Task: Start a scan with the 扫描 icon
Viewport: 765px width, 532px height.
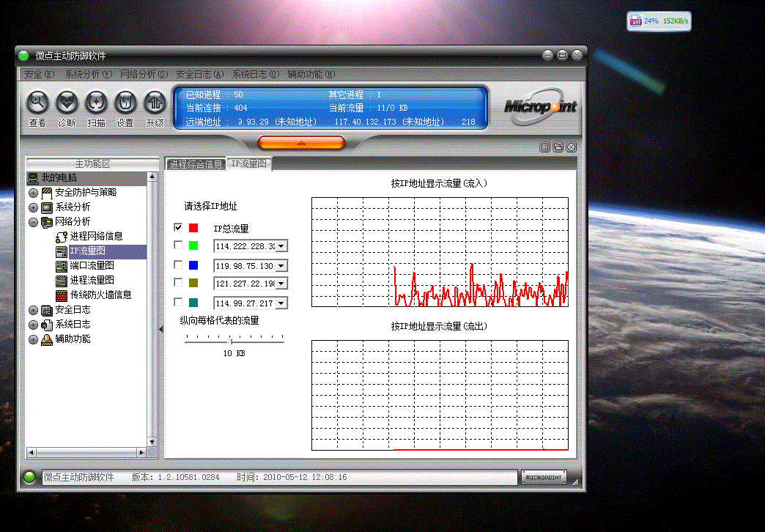Action: coord(96,102)
